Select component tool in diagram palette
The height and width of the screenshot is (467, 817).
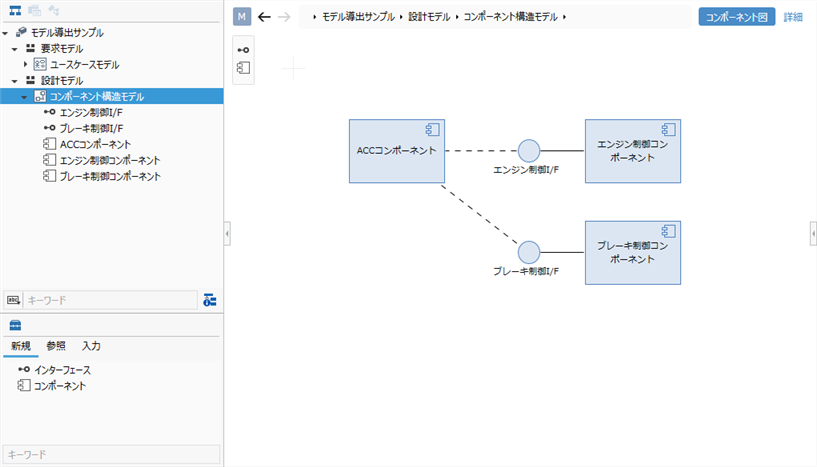click(x=243, y=67)
